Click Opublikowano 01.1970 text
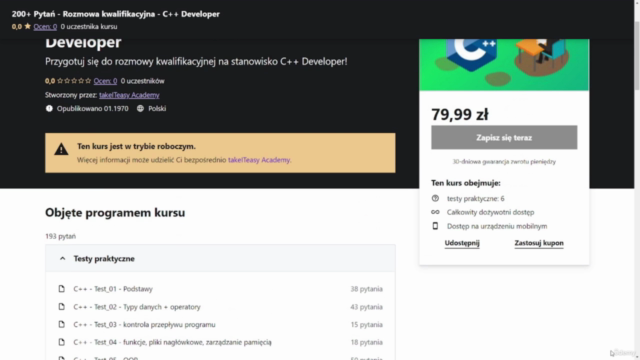The width and height of the screenshot is (640, 360). point(93,109)
